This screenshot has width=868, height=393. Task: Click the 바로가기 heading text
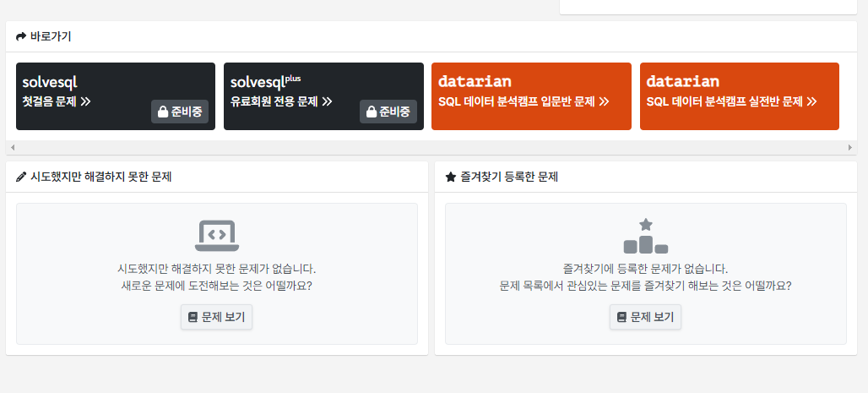pos(51,36)
